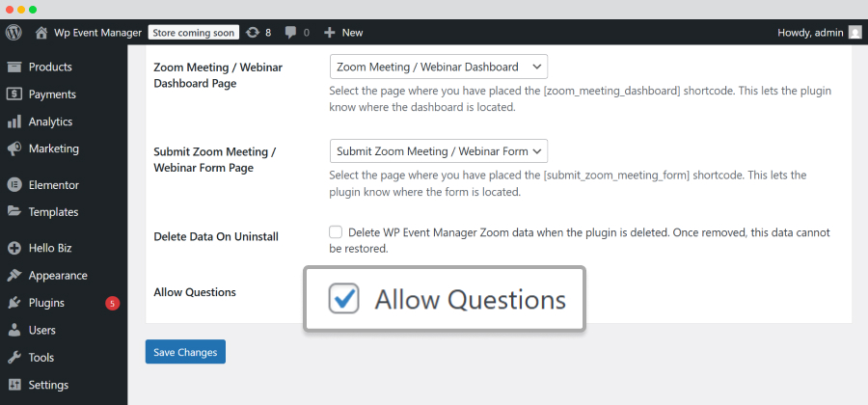Click the Hello Biz plus circle icon
Image resolution: width=868 pixels, height=405 pixels.
point(14,249)
